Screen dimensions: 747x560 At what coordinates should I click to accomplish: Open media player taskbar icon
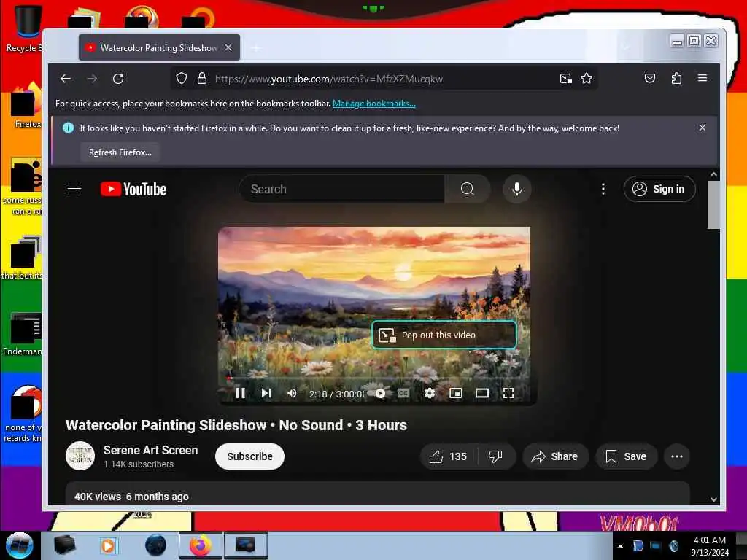pyautogui.click(x=108, y=545)
